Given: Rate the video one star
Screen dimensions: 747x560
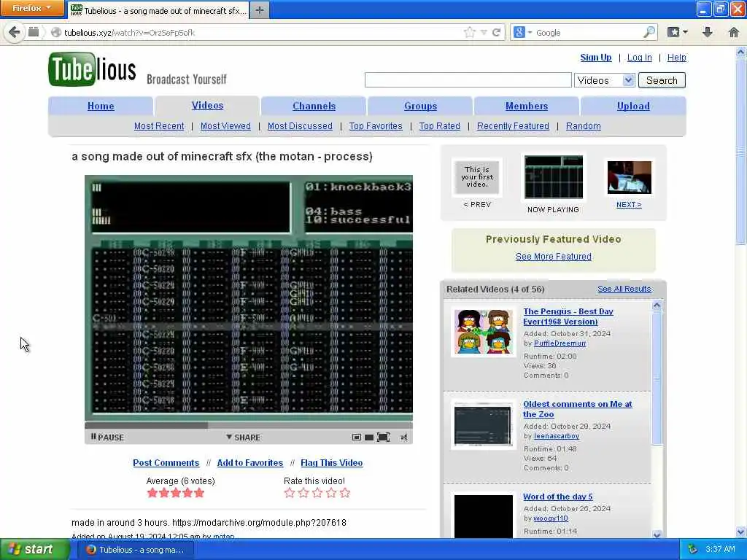Looking at the screenshot, I should (x=289, y=493).
